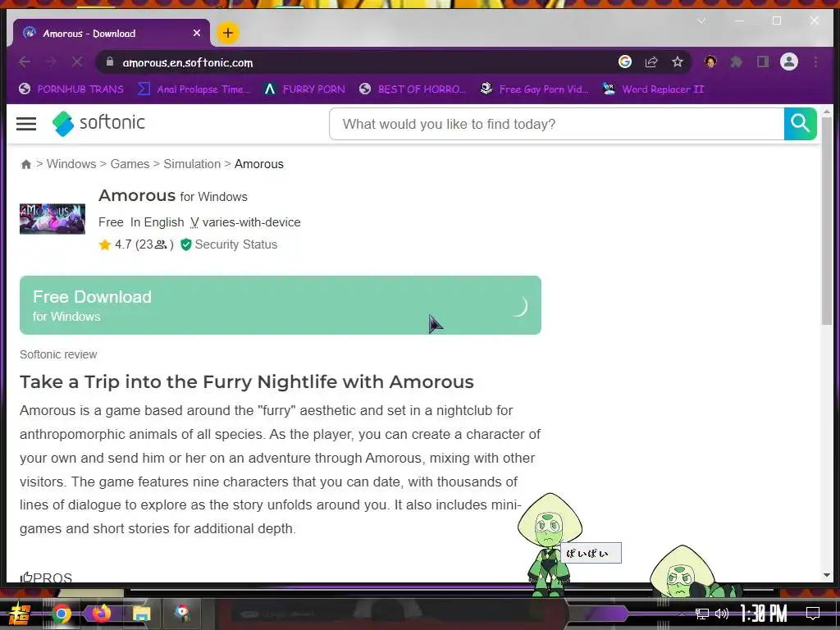Click the Softonic logo

[98, 123]
